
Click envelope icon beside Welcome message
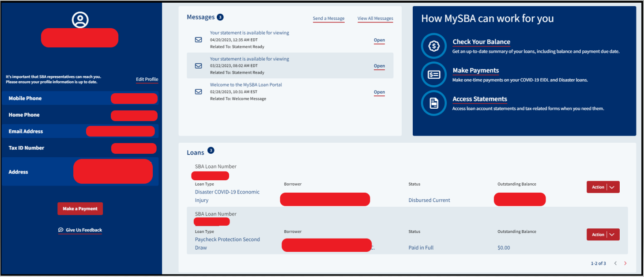tap(198, 92)
